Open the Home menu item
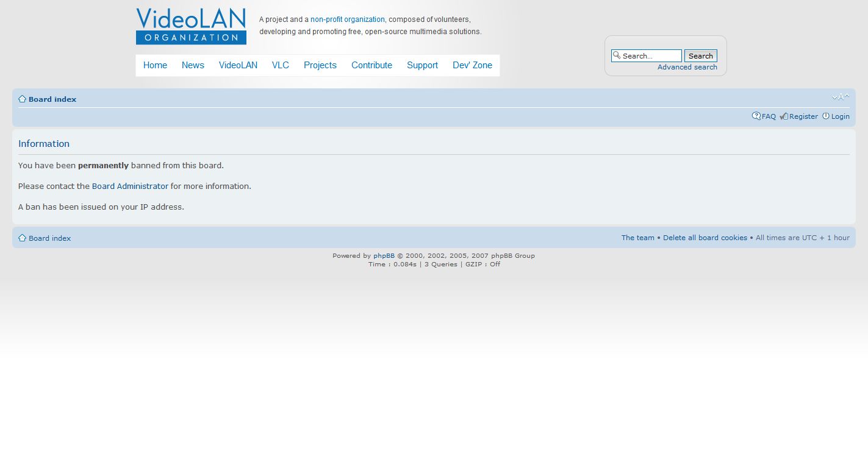The height and width of the screenshot is (476, 868). [x=155, y=65]
